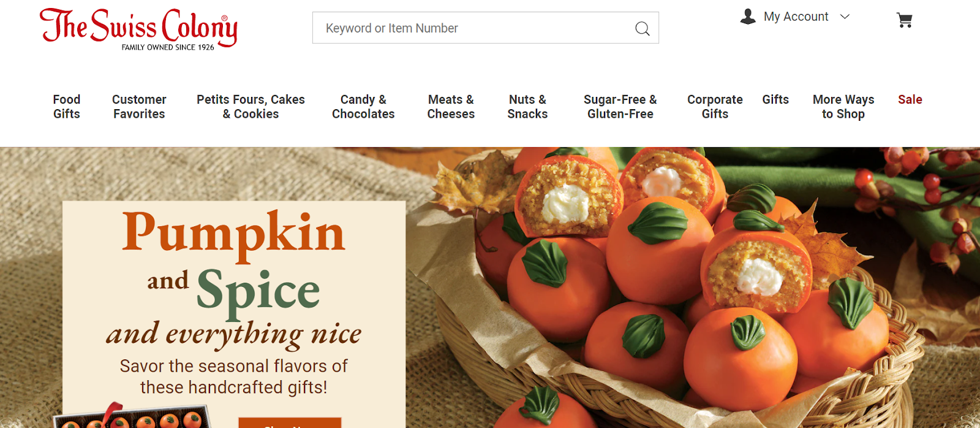Select the Nuts & Snacks menu
Viewport: 980px width, 428px height.
pyautogui.click(x=527, y=107)
